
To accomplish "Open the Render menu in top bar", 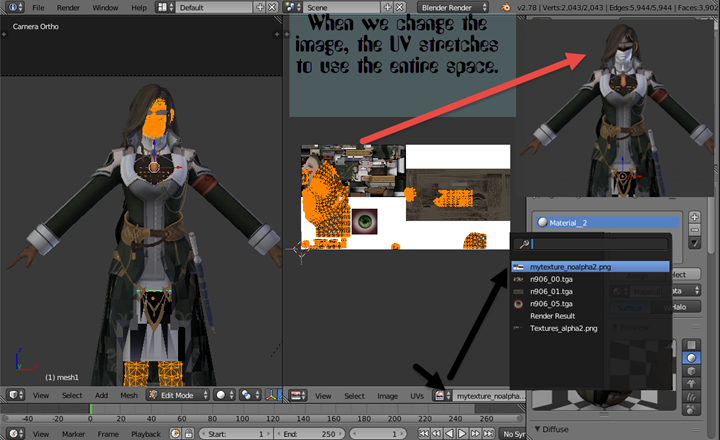I will (x=68, y=8).
